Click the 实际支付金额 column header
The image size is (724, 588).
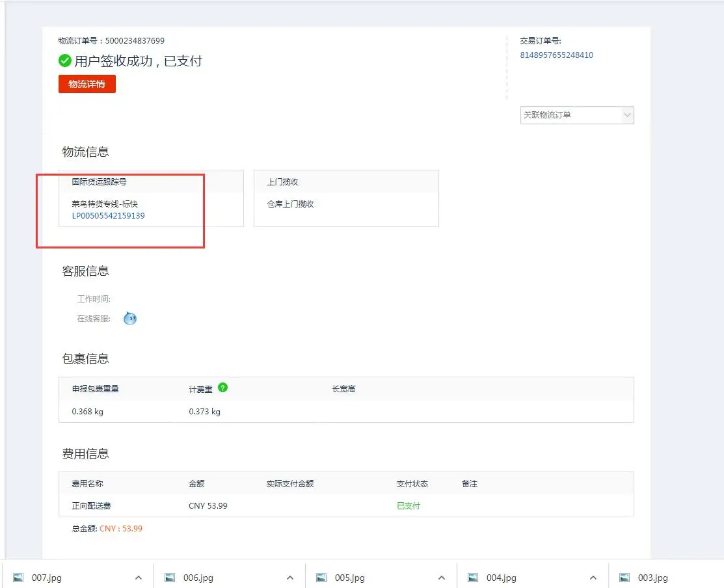[290, 484]
